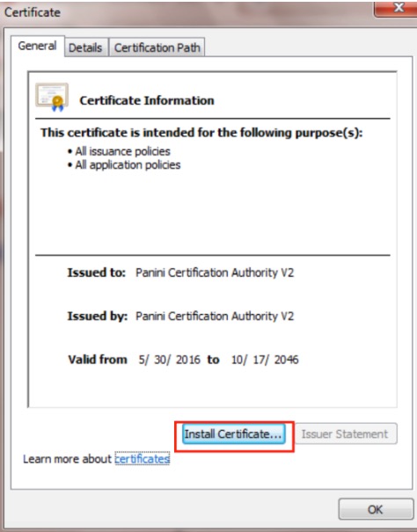Click the 10/17/2046 expiry date
417x532 pixels.
tap(265, 360)
